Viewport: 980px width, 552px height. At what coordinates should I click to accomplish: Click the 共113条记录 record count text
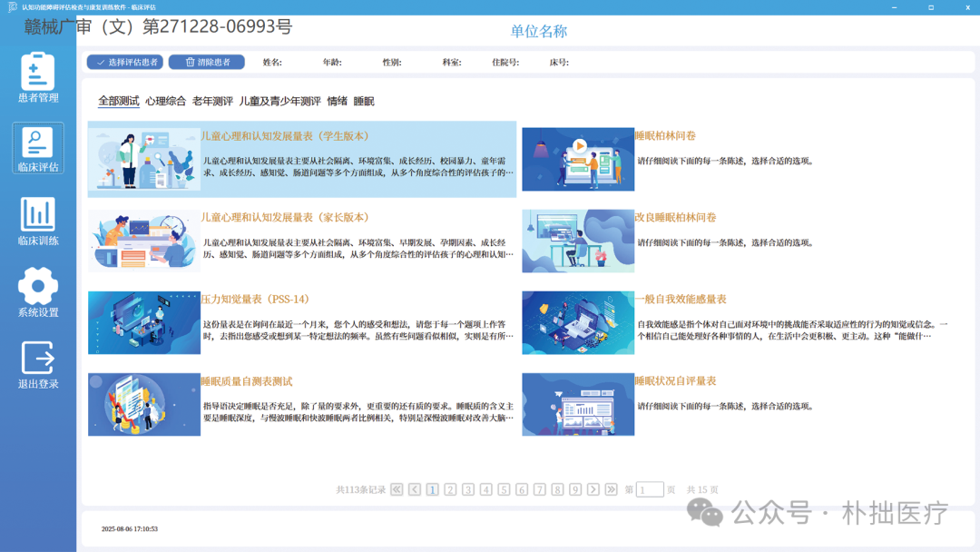[x=360, y=489]
